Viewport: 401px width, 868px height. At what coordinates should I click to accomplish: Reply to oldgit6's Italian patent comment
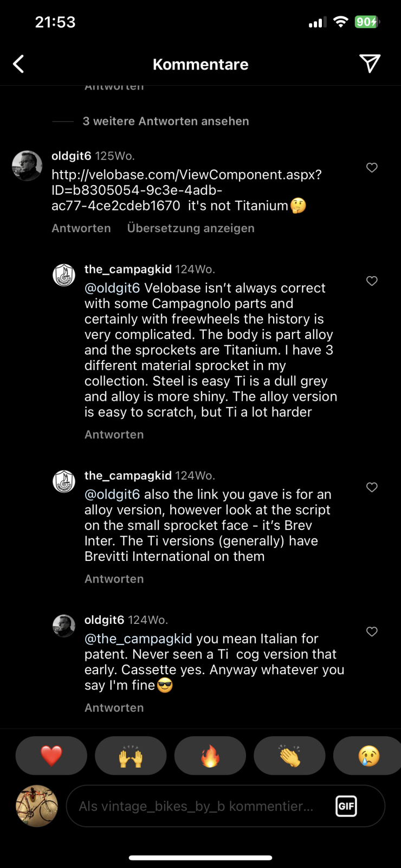click(x=114, y=708)
